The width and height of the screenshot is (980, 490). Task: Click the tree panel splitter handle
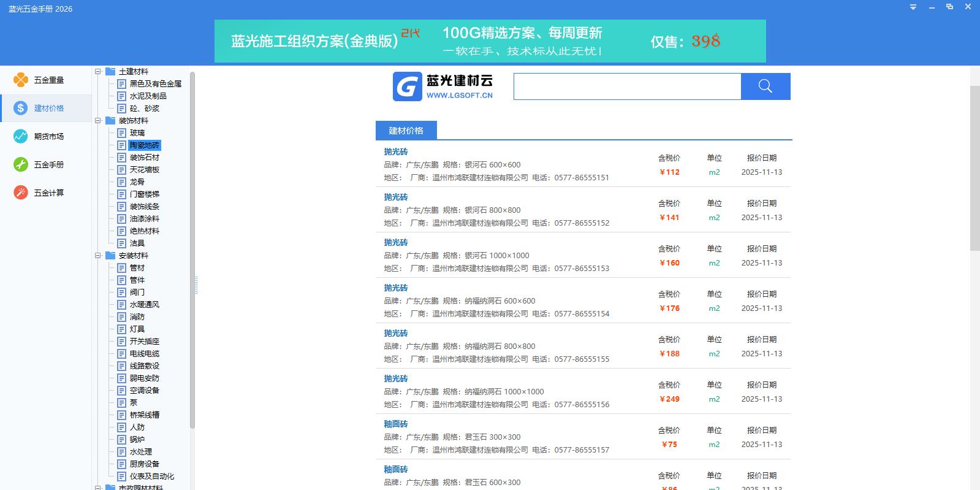coord(196,285)
